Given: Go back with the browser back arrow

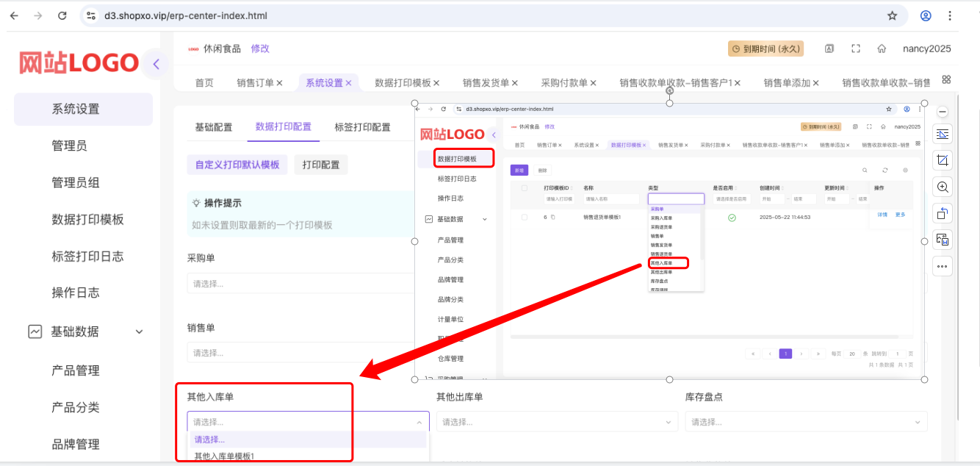Looking at the screenshot, I should [15, 15].
